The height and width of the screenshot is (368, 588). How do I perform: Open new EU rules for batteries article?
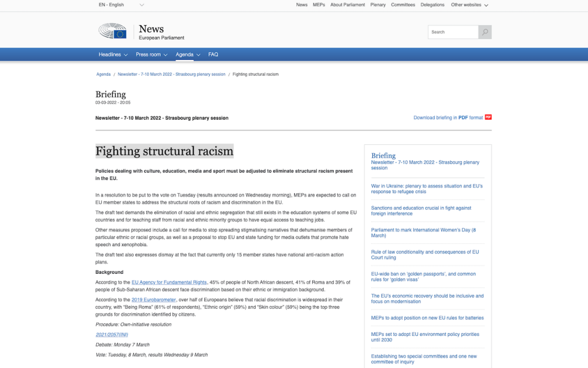click(427, 317)
